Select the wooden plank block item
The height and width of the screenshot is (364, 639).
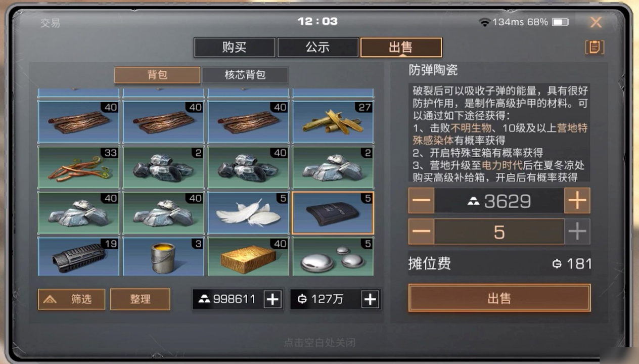coord(248,257)
